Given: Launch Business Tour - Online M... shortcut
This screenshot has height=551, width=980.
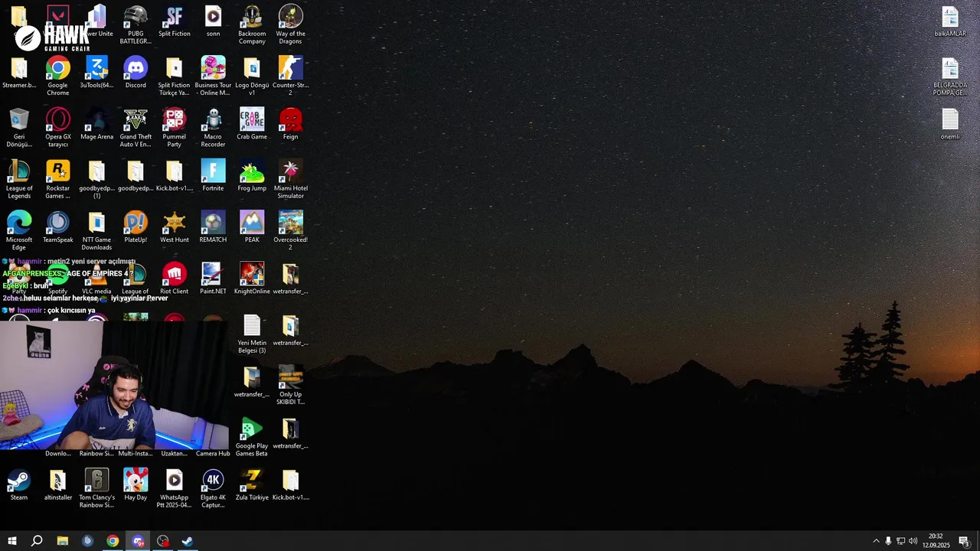Looking at the screenshot, I should tap(213, 76).
